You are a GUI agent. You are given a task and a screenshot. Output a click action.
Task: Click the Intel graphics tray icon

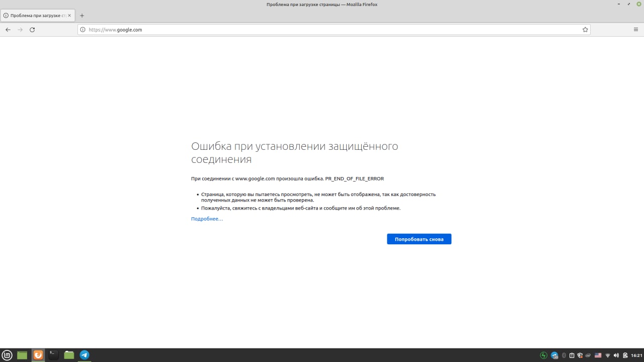point(588,355)
